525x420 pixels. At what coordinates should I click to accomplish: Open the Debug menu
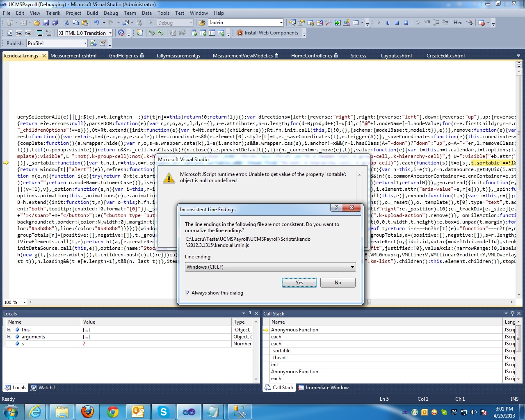click(111, 13)
